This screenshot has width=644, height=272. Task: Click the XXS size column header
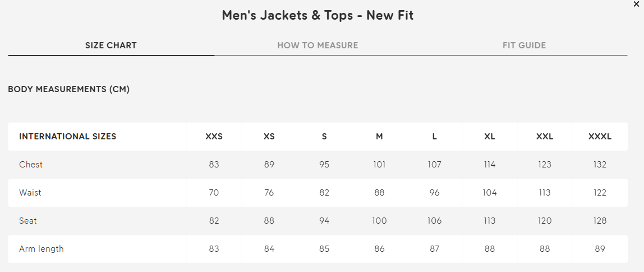[214, 137]
